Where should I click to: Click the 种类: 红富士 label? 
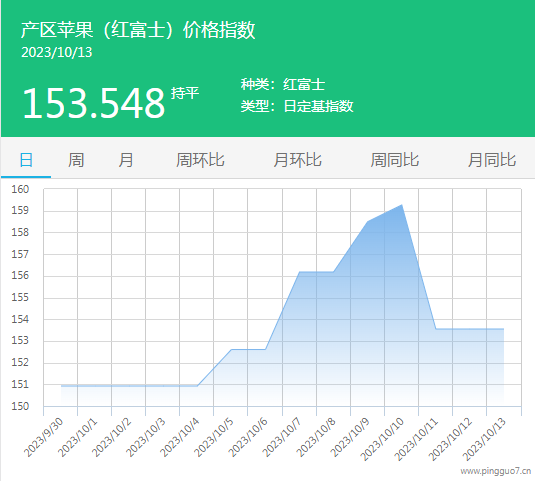click(x=283, y=84)
